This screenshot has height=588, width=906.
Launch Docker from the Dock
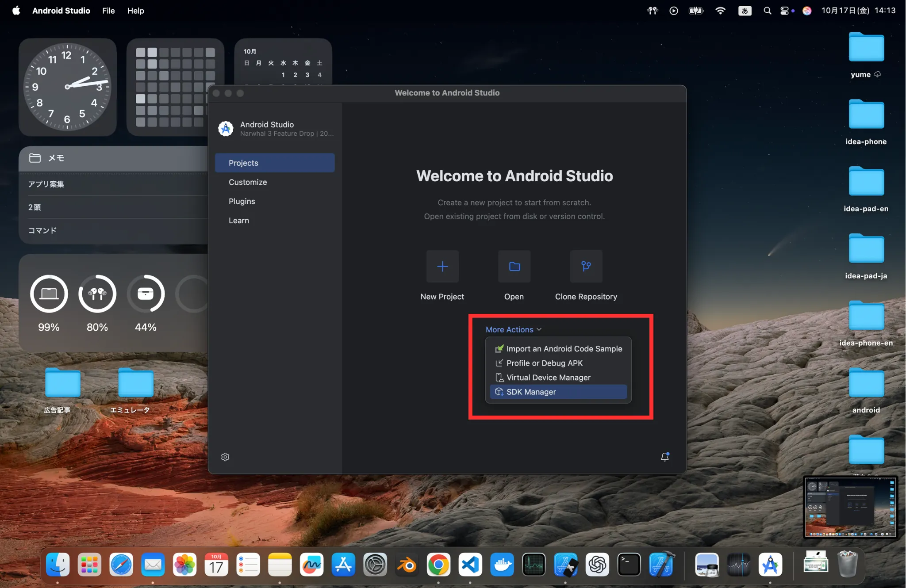502,565
